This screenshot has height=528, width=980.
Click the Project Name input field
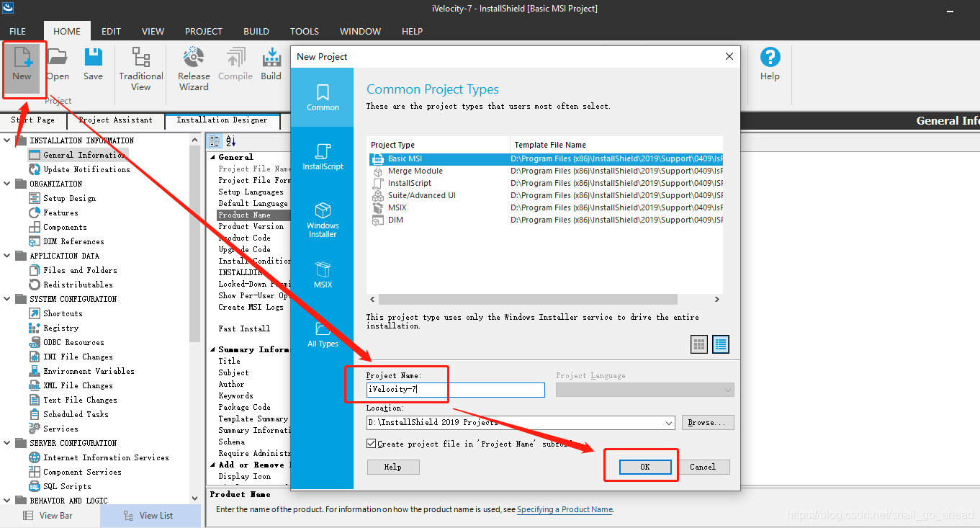click(456, 390)
